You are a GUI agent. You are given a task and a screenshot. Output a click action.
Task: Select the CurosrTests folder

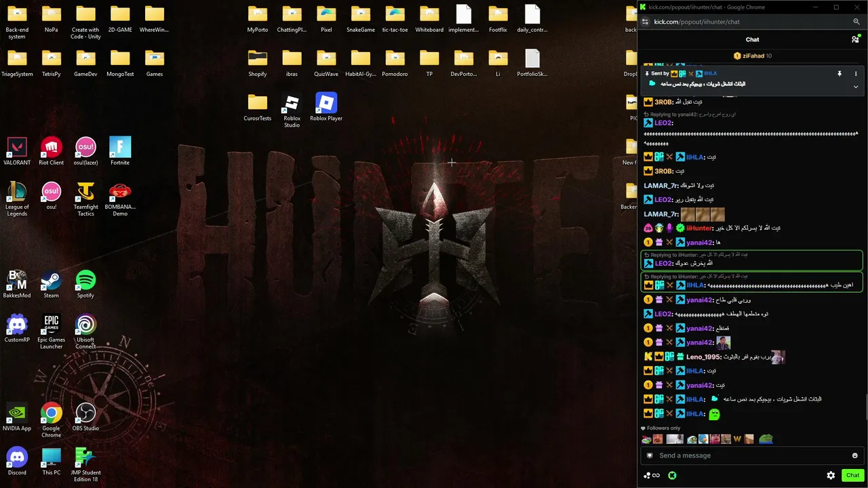pos(258,107)
